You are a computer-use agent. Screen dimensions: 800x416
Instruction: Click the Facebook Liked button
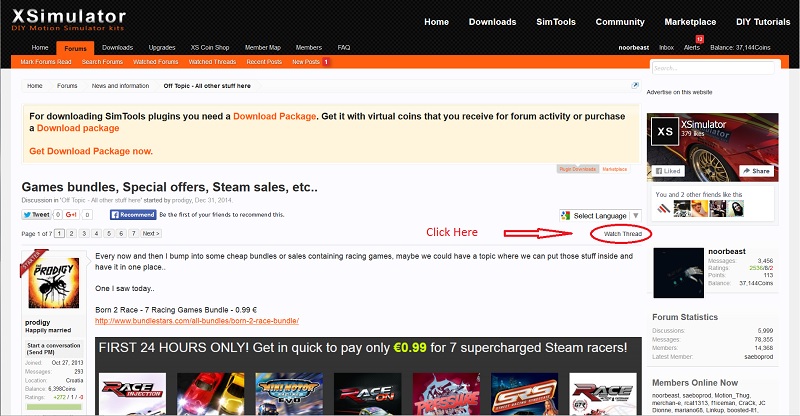click(x=668, y=171)
